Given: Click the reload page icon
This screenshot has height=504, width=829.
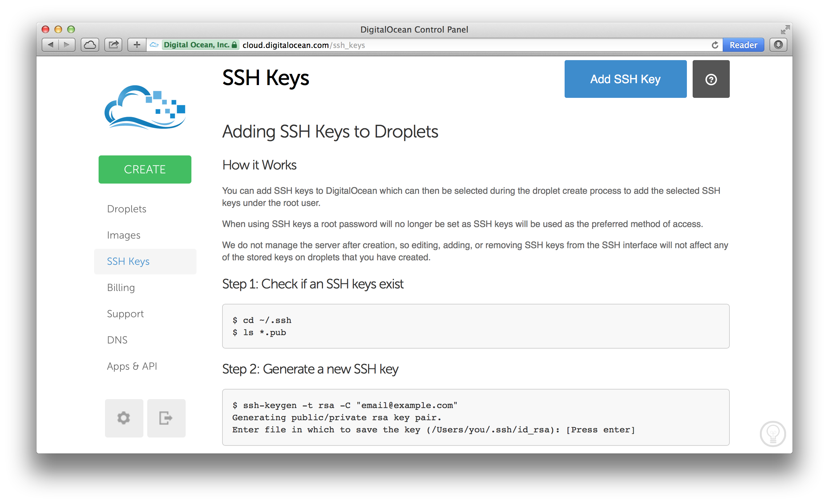Looking at the screenshot, I should click(x=715, y=45).
